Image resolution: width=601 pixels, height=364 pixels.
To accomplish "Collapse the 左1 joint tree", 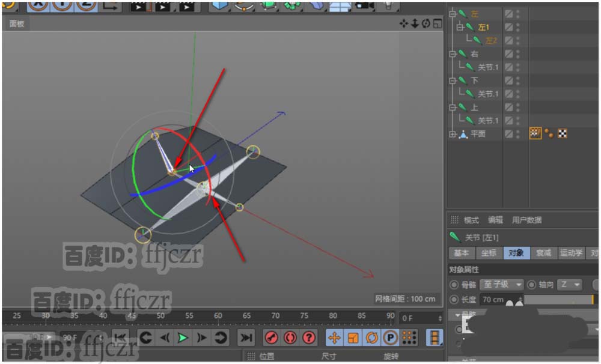I will (x=460, y=27).
